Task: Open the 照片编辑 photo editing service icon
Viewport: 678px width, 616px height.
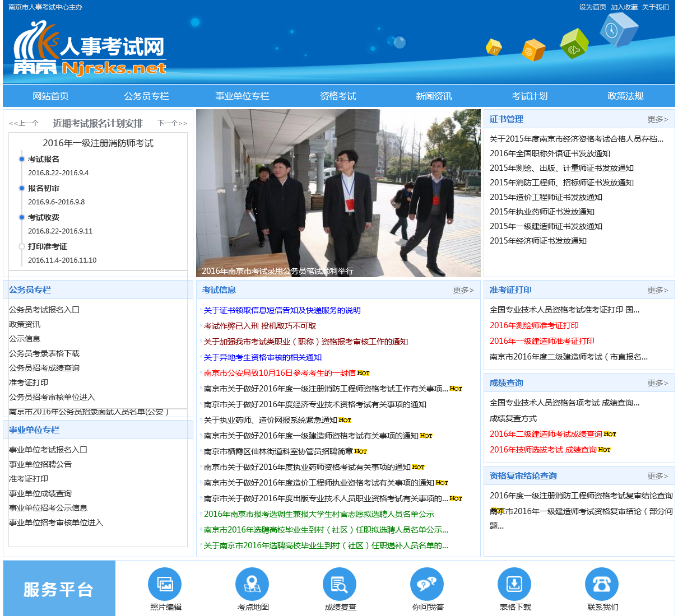Action: (x=165, y=584)
